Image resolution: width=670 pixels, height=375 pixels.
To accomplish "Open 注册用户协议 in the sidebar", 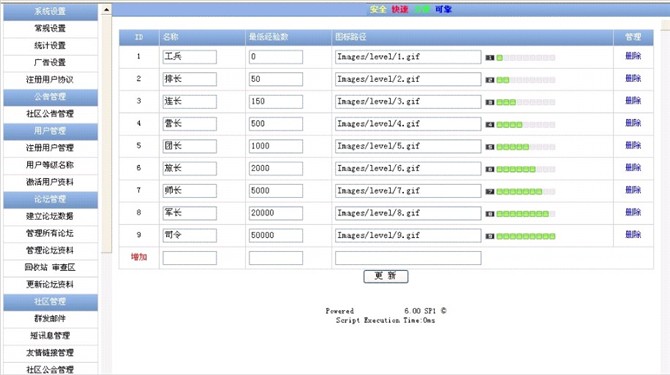I will tap(50, 79).
